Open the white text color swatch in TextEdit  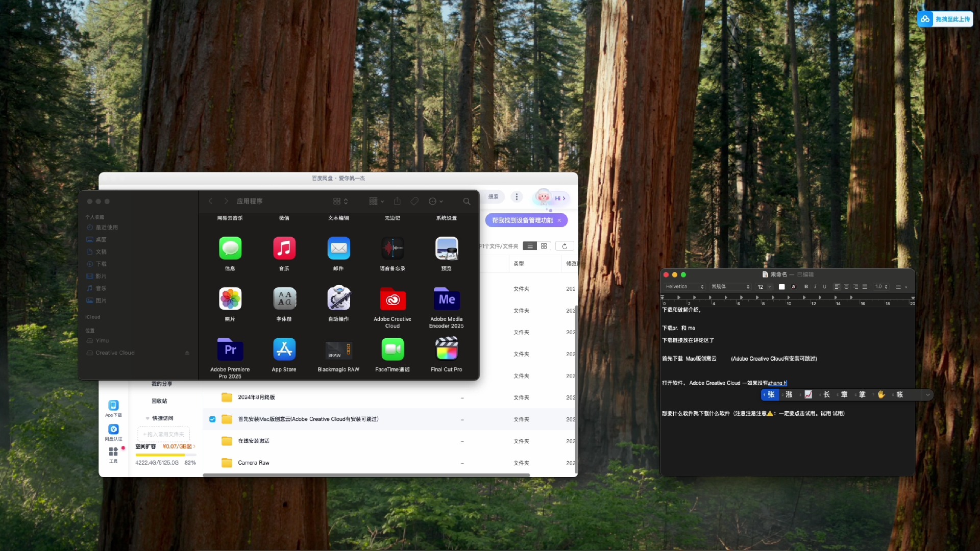tap(781, 287)
